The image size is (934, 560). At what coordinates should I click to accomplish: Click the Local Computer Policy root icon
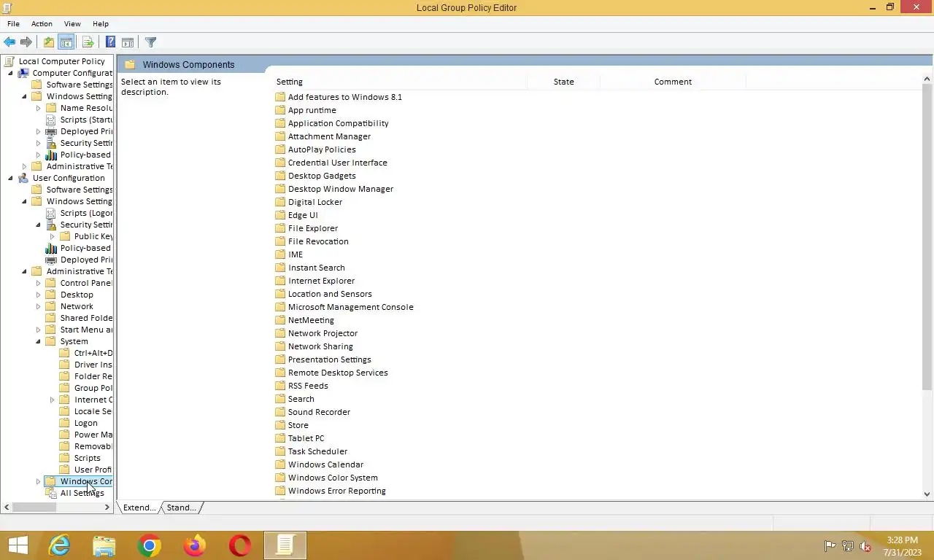[9, 61]
